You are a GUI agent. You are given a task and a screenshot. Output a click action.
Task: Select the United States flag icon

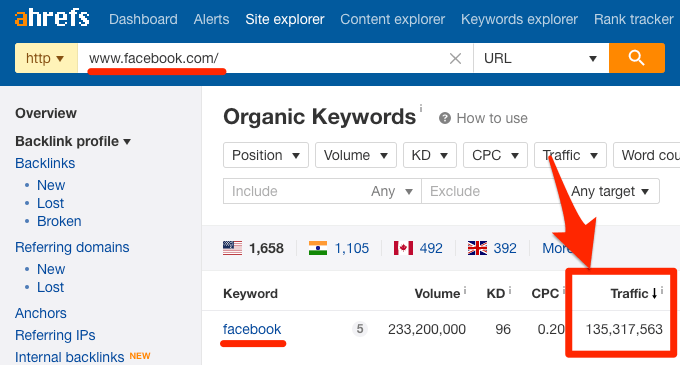point(232,248)
